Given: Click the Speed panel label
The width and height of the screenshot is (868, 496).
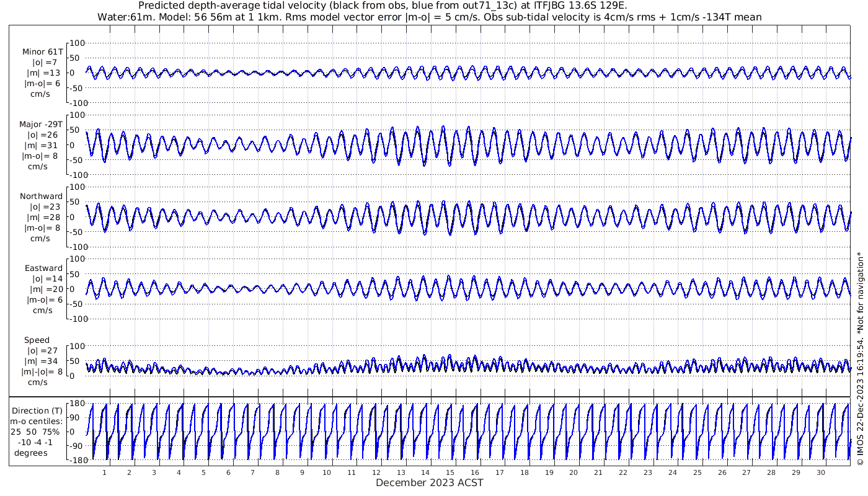Looking at the screenshot, I should pos(37,340).
